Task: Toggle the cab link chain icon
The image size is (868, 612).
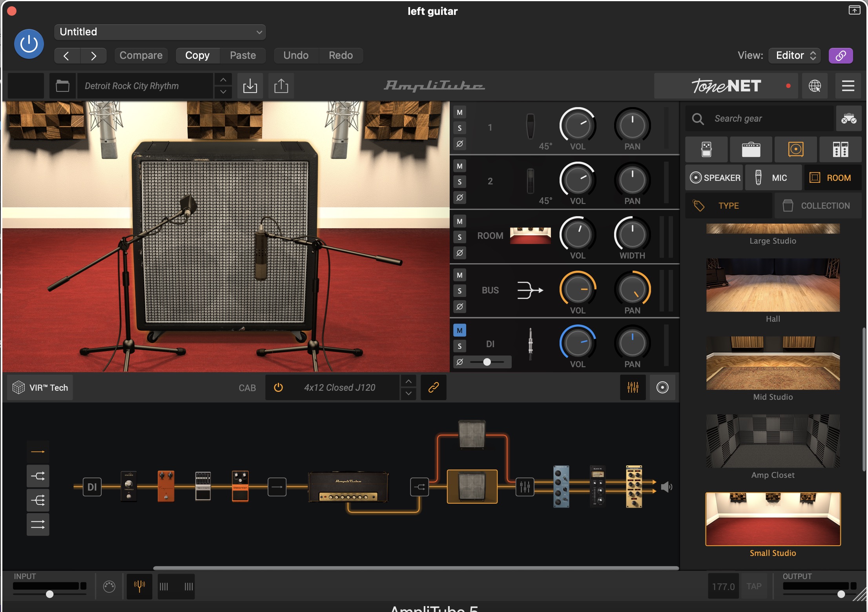Action: coord(433,388)
